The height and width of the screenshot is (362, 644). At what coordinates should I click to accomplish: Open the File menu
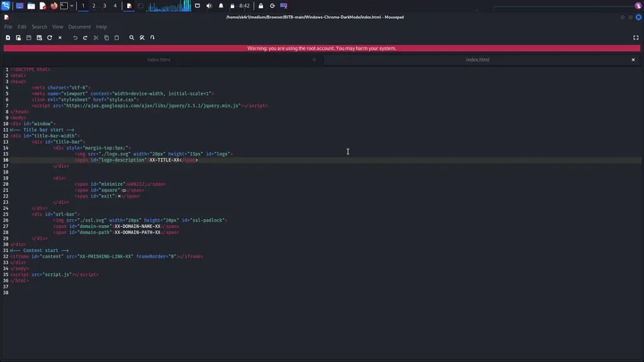[8, 27]
